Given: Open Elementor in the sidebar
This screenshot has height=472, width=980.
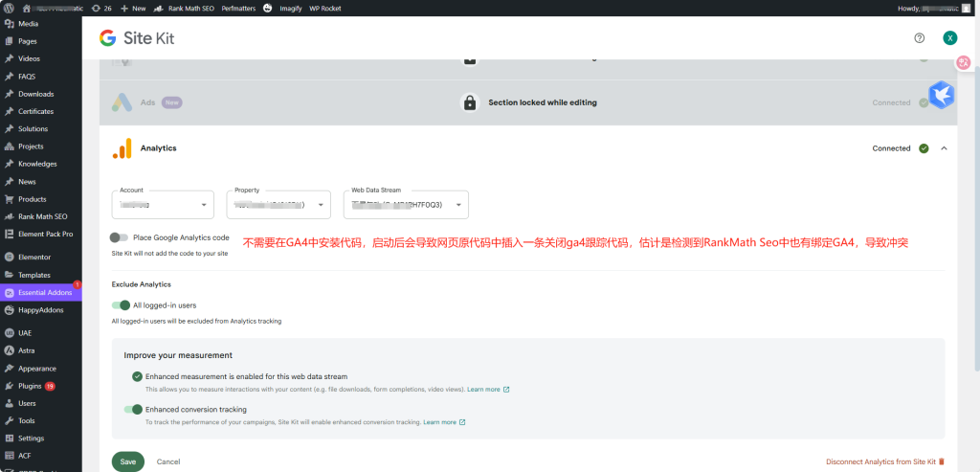Looking at the screenshot, I should point(40,257).
